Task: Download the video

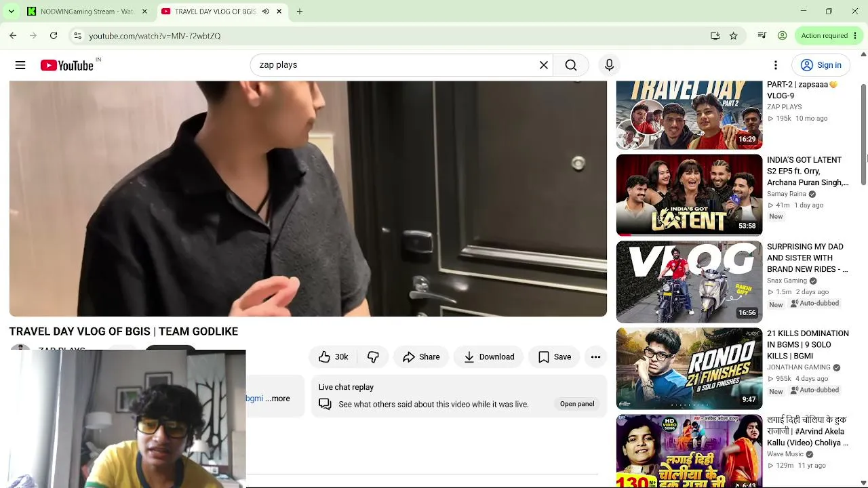Action: [x=489, y=357]
